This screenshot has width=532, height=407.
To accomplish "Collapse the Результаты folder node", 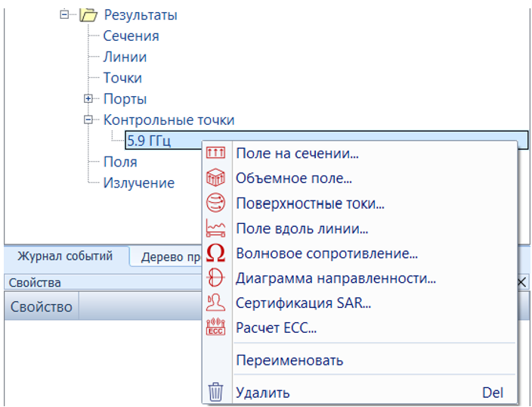I will (x=64, y=14).
